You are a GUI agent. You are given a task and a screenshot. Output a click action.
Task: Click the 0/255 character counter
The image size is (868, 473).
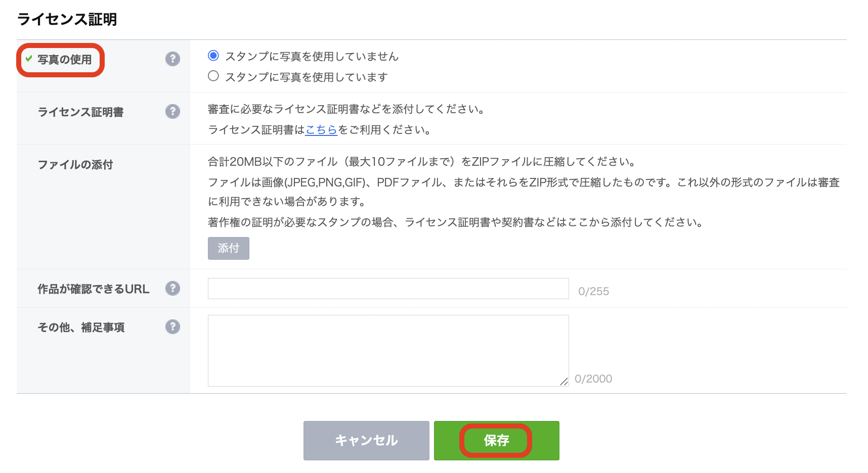[x=594, y=292]
